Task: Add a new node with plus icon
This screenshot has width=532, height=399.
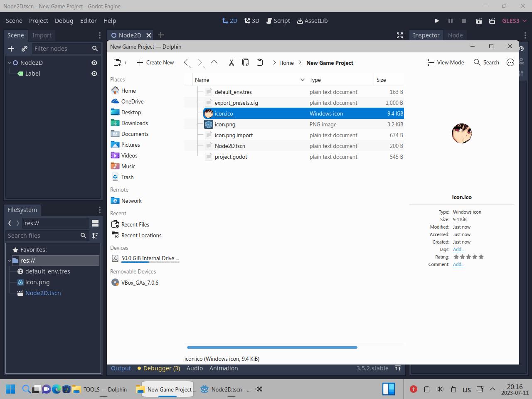Action: coord(11,49)
